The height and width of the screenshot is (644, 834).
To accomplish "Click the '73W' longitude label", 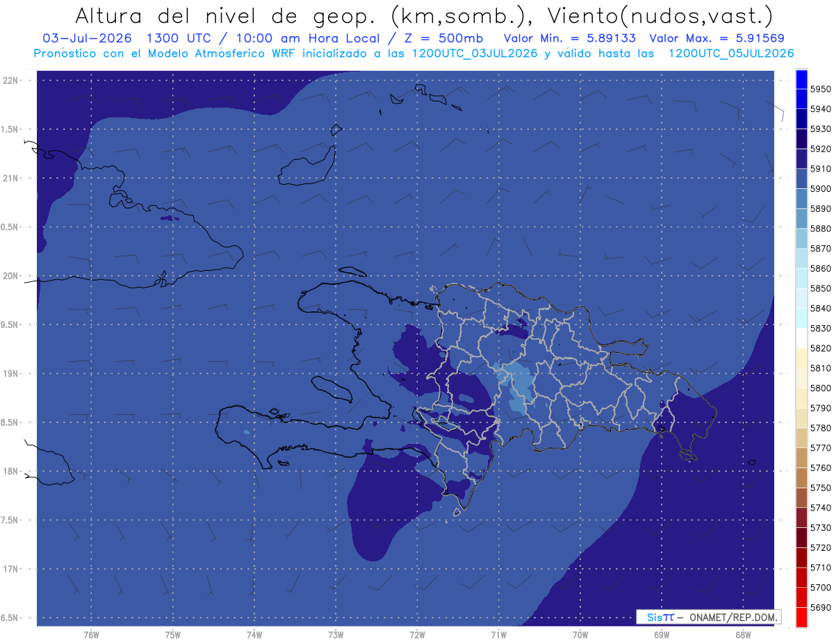I will coord(336,634).
